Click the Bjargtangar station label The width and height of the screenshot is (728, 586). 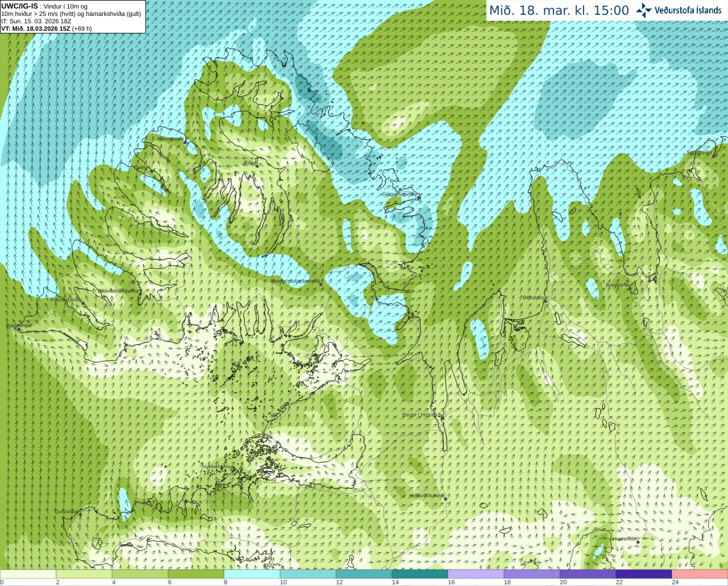click(19, 325)
